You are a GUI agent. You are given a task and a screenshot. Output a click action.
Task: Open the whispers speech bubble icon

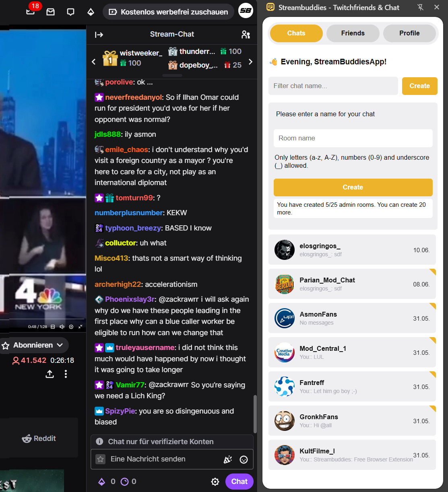71,12
